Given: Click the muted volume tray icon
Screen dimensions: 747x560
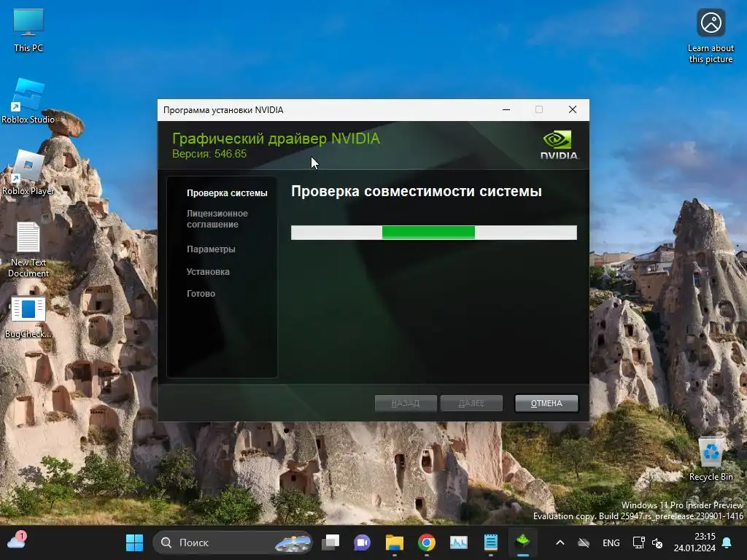Looking at the screenshot, I should point(657,542).
